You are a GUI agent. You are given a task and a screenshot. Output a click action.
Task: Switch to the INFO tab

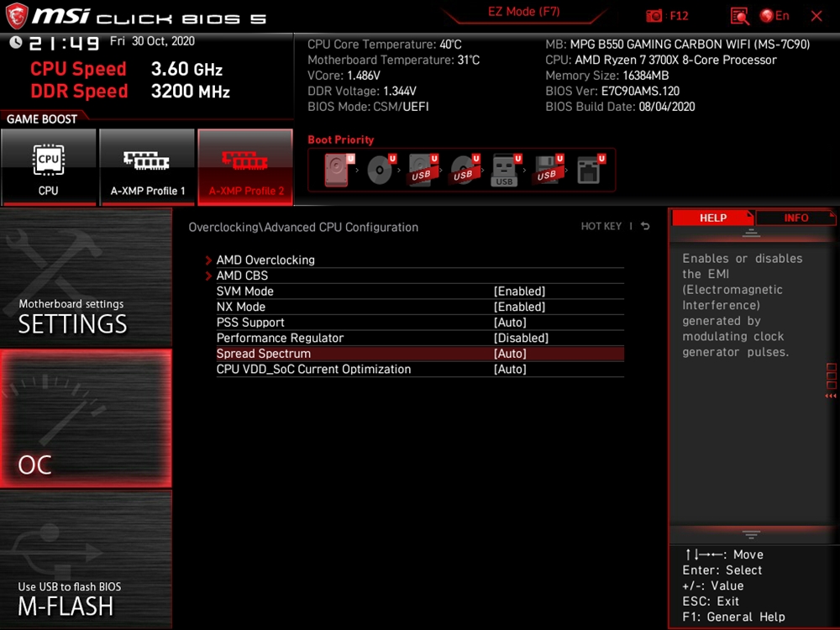[796, 218]
